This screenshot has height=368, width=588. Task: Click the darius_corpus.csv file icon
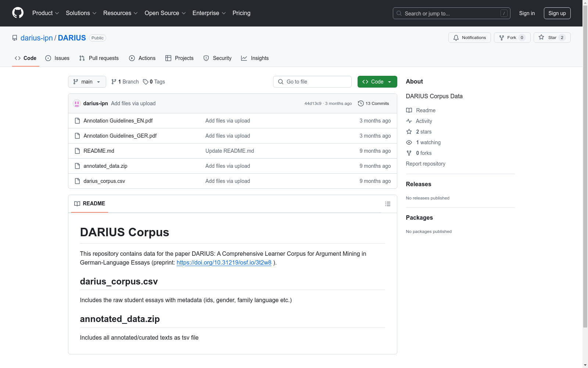click(x=77, y=181)
